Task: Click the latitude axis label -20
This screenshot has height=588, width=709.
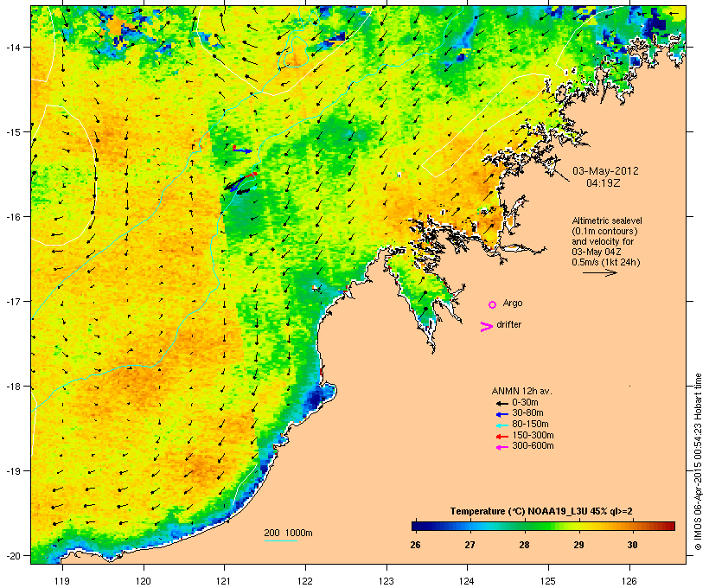Action: click(11, 555)
